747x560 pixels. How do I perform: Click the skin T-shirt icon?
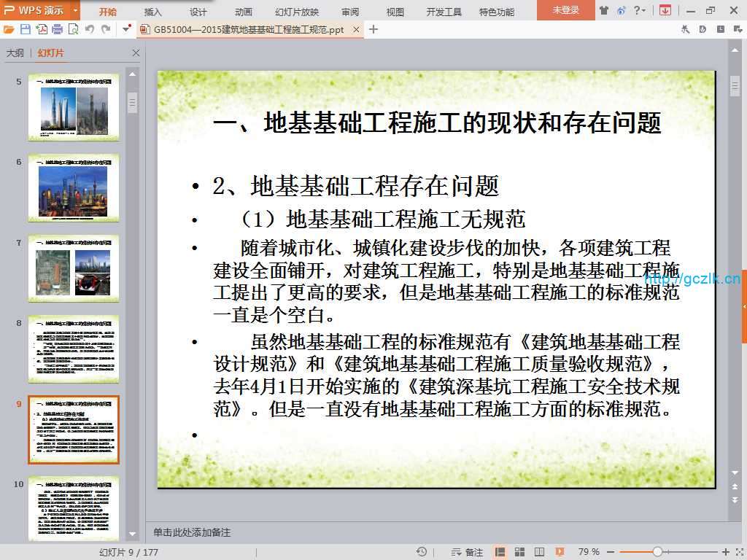(604, 10)
